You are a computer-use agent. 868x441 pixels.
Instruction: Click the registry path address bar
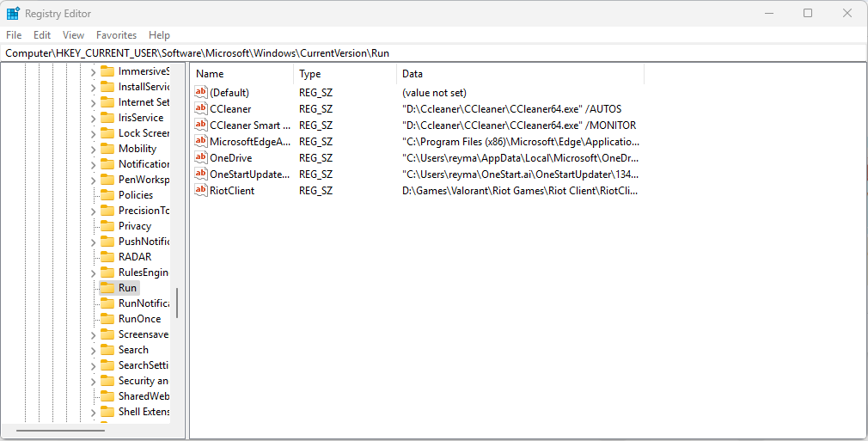[433, 53]
